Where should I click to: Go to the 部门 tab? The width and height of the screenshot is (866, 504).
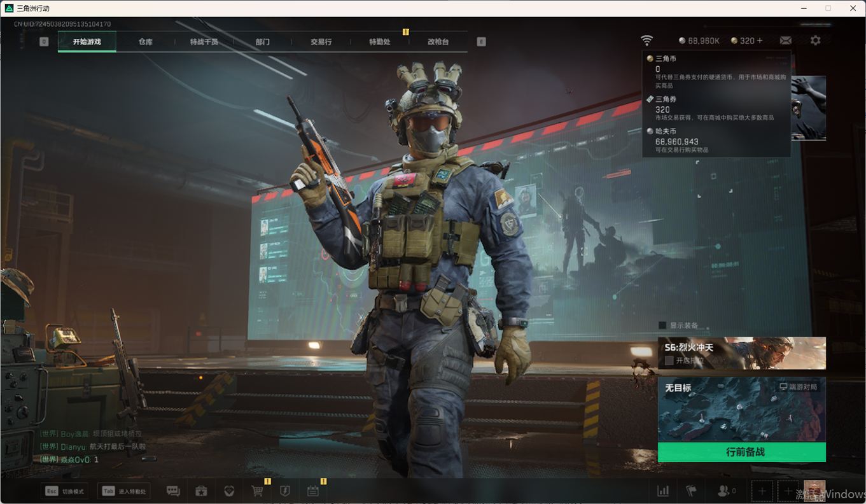pos(263,42)
